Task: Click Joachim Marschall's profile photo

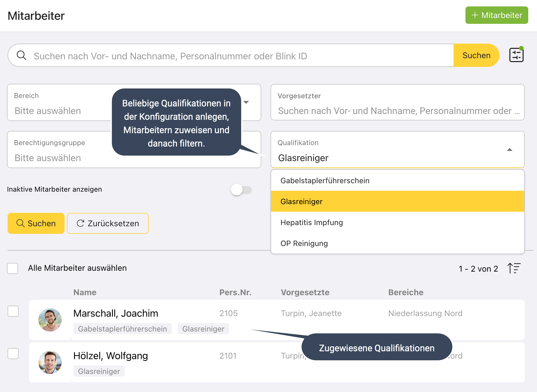Action: [50, 320]
